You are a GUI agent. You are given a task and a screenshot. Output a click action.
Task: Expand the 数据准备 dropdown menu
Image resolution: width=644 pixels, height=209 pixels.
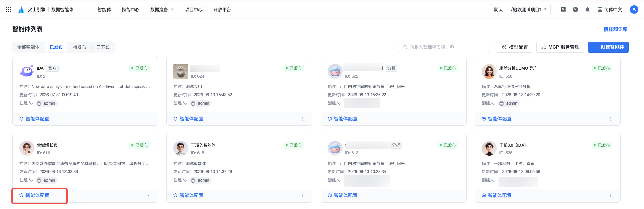pyautogui.click(x=162, y=9)
